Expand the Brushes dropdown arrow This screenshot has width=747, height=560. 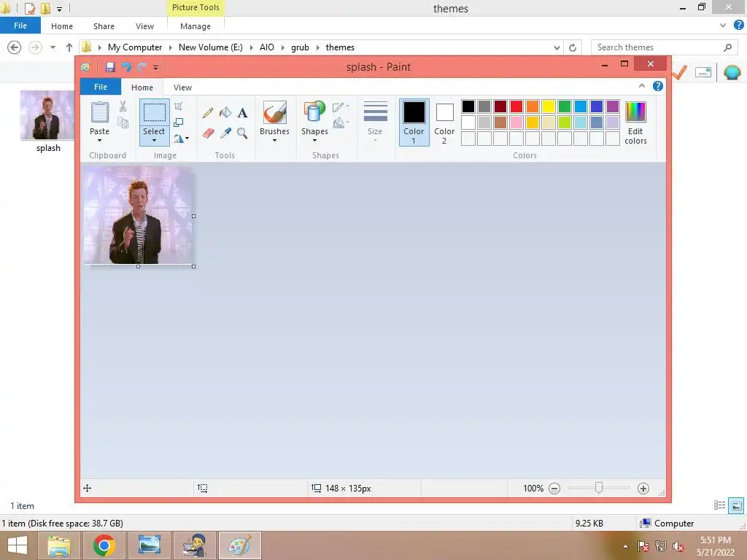tap(274, 141)
